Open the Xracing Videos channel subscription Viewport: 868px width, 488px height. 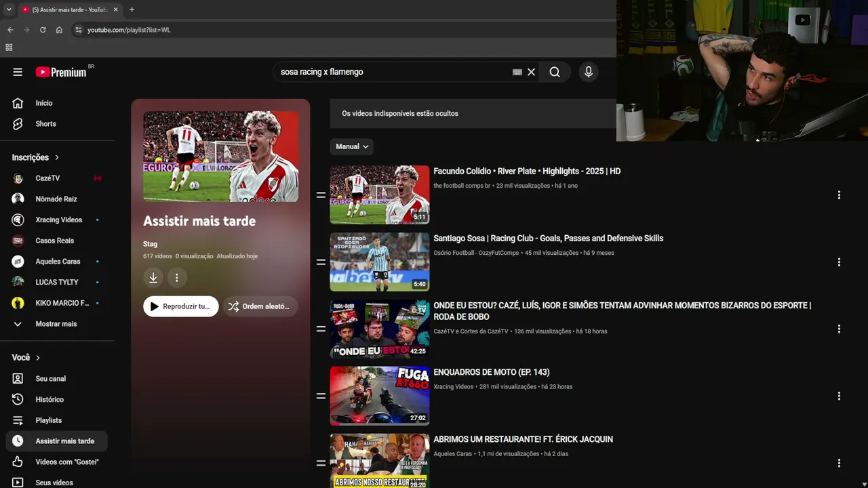click(56, 220)
